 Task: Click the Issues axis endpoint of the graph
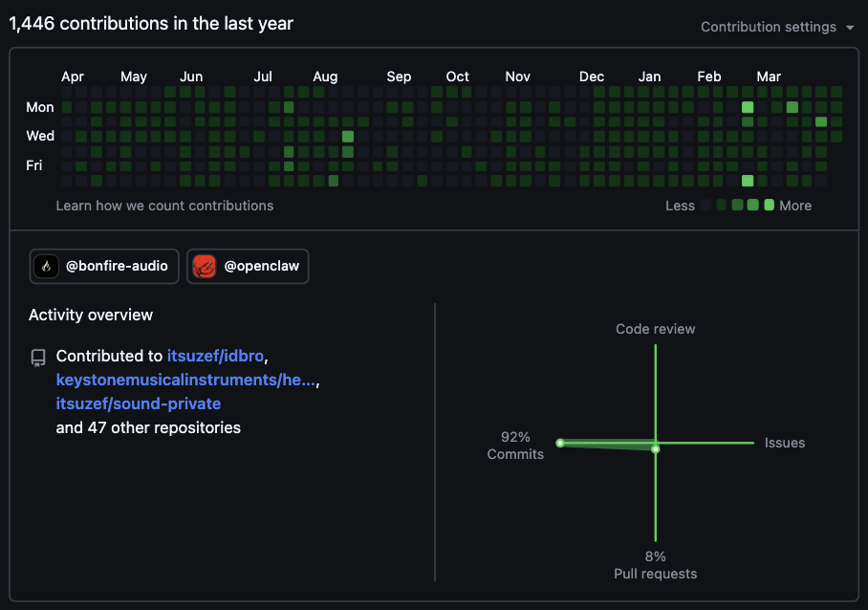tap(751, 443)
